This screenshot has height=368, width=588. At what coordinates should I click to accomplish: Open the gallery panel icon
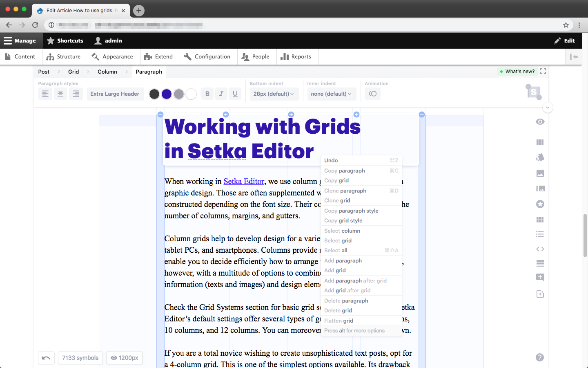540,188
